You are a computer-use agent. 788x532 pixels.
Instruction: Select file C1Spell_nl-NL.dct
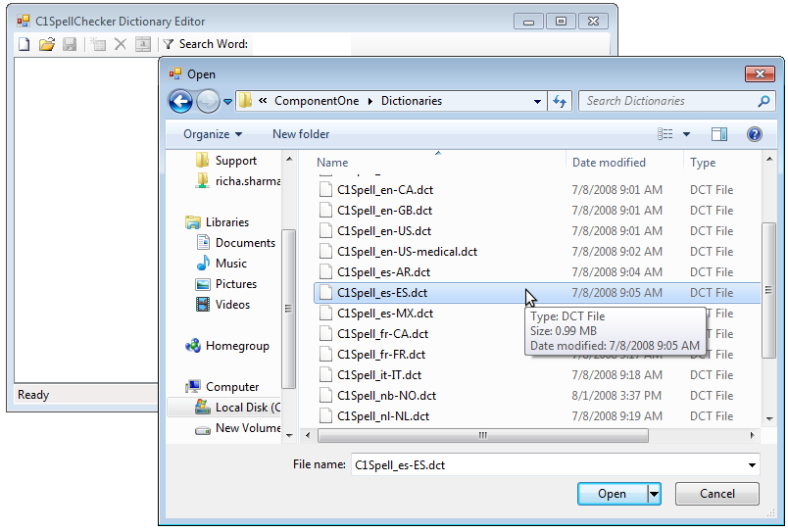tap(383, 416)
